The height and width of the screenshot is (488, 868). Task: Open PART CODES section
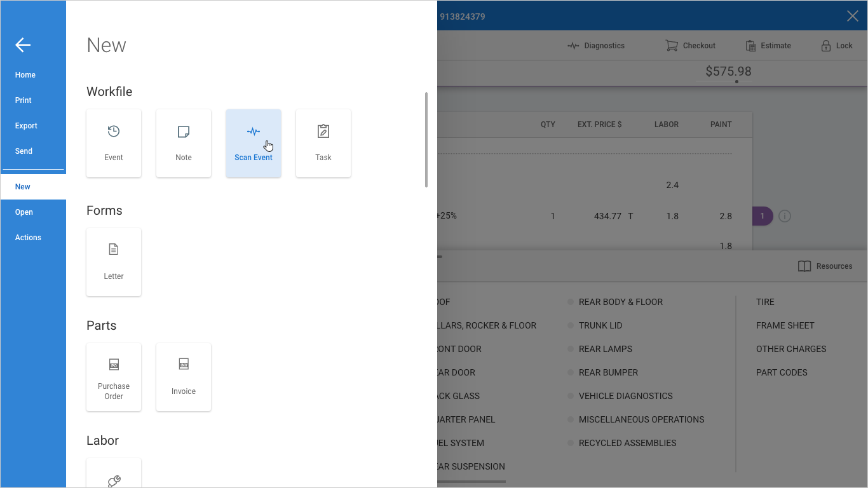pyautogui.click(x=782, y=372)
